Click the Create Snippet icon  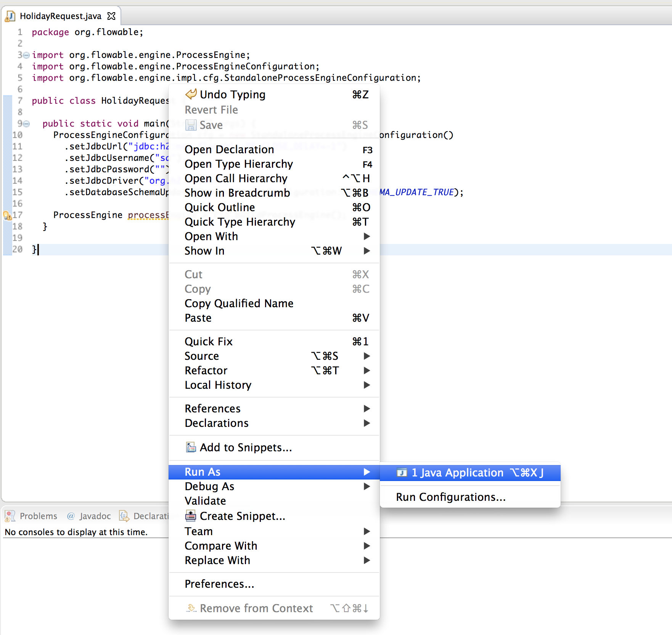(x=191, y=516)
